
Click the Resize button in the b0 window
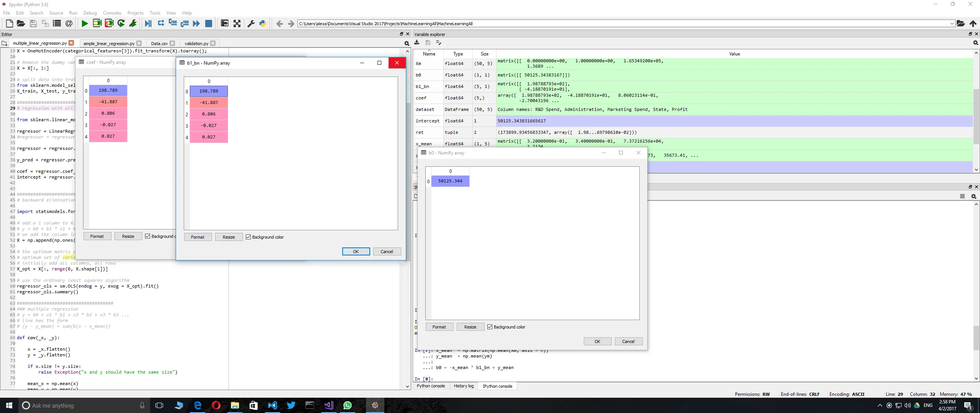coord(470,327)
